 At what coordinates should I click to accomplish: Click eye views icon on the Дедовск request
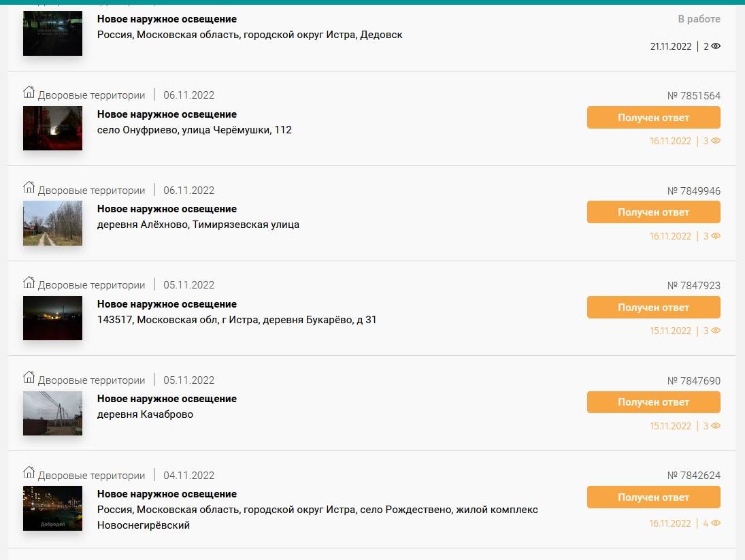coord(716,46)
